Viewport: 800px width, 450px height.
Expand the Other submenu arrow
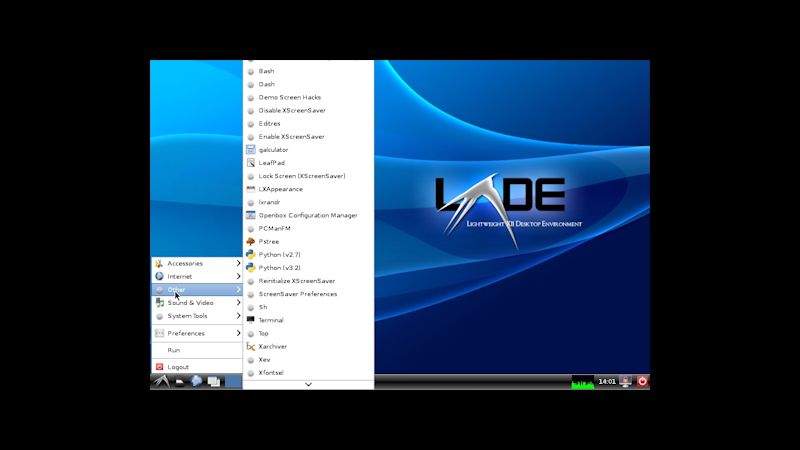pyautogui.click(x=238, y=289)
